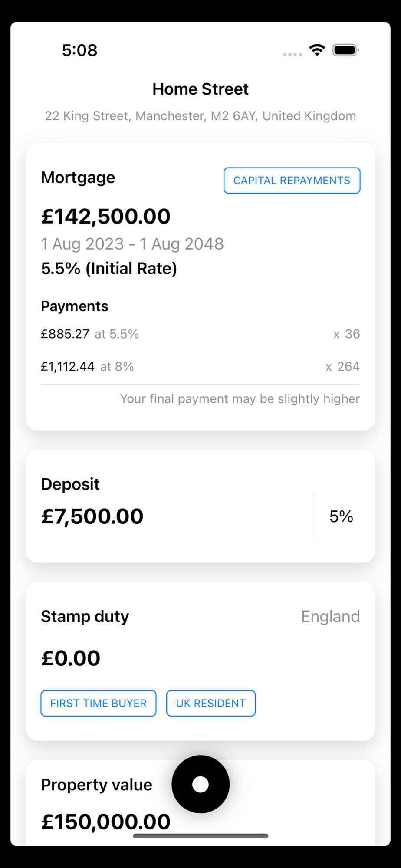Tap the Home Street title
This screenshot has width=401, height=868.
[x=200, y=89]
